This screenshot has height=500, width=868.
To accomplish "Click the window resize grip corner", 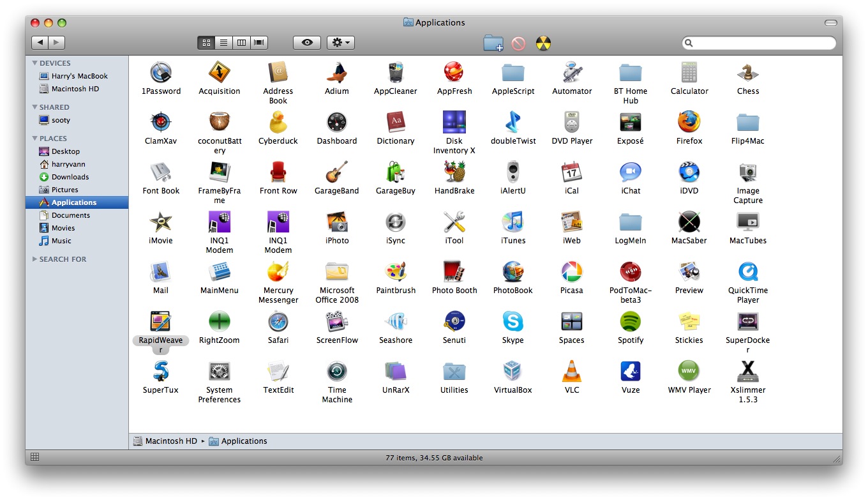I will pos(836,458).
